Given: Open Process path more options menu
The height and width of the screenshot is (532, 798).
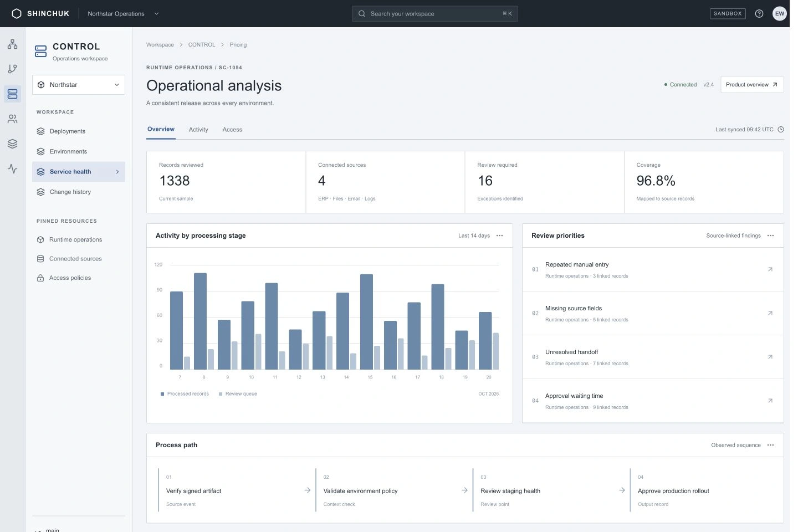Looking at the screenshot, I should click(770, 445).
